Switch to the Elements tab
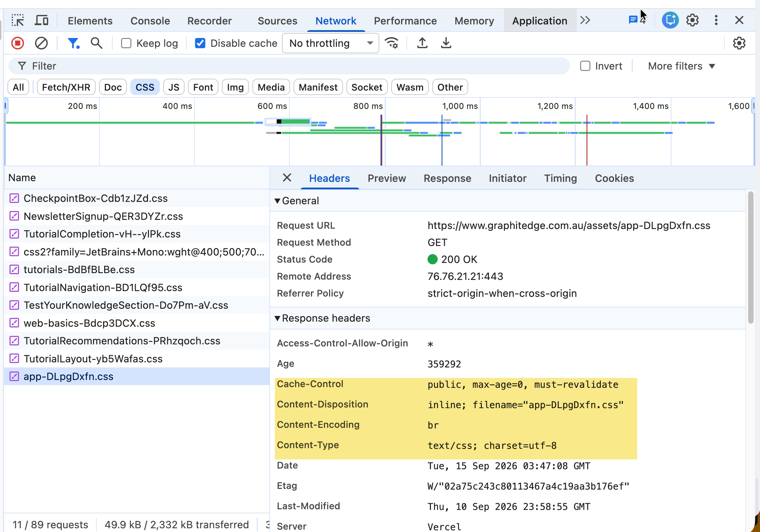 90,21
